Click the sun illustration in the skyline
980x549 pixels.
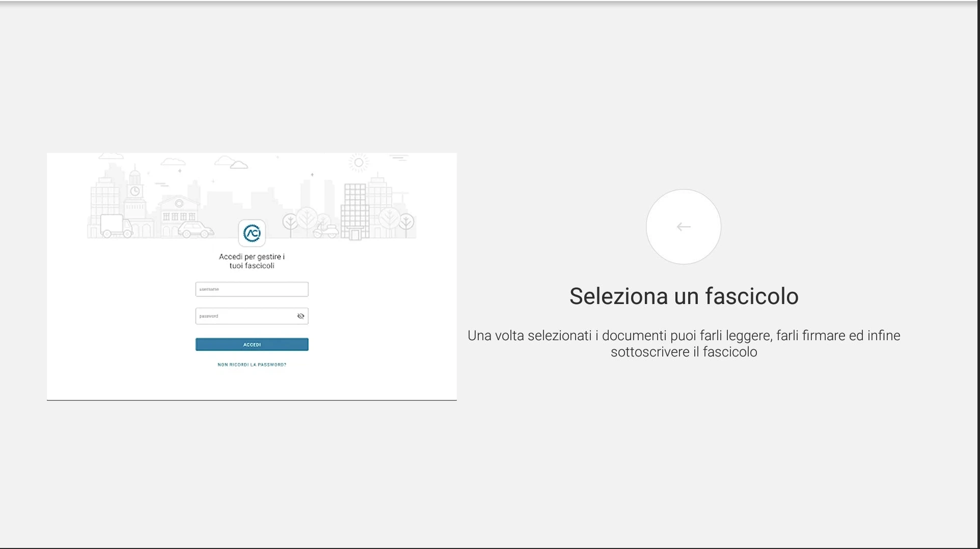359,162
